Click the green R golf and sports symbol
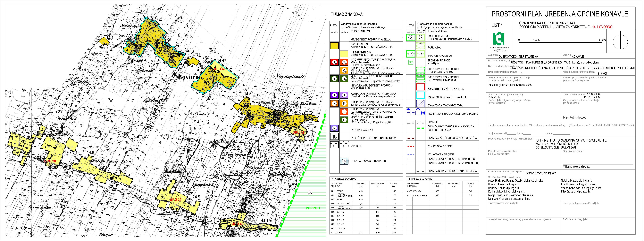The height and width of the screenshot is (241, 644). pos(344,120)
